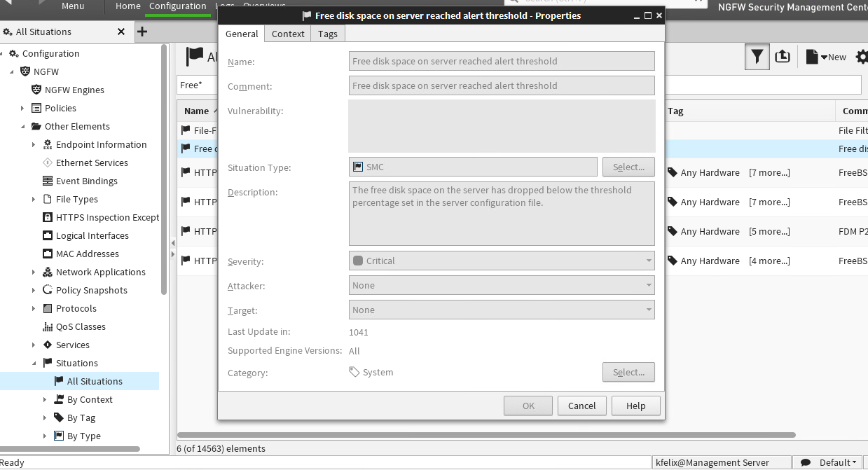
Task: Click the Cancel button in the dialog
Action: [x=581, y=406]
